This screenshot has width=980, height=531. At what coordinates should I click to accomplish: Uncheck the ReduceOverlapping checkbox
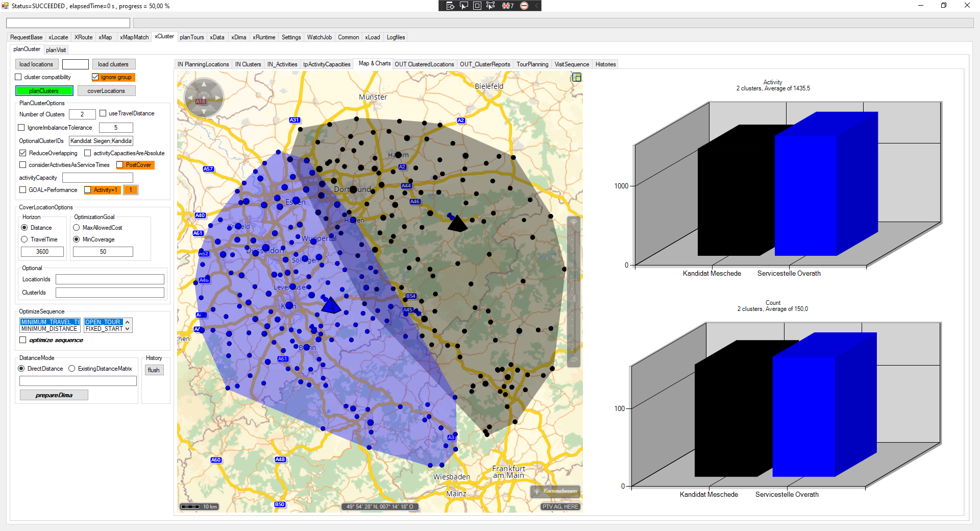23,153
